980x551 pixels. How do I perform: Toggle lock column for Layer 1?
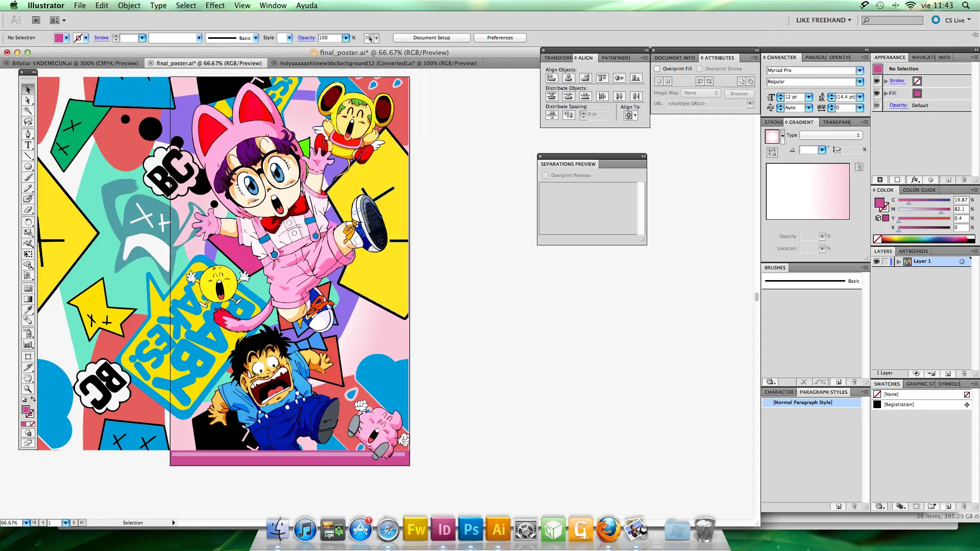[886, 262]
